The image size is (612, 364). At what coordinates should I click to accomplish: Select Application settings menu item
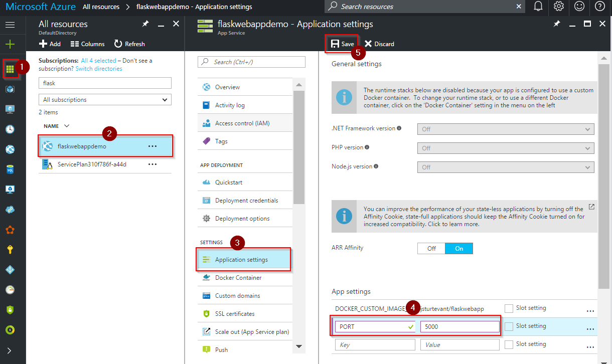click(243, 260)
